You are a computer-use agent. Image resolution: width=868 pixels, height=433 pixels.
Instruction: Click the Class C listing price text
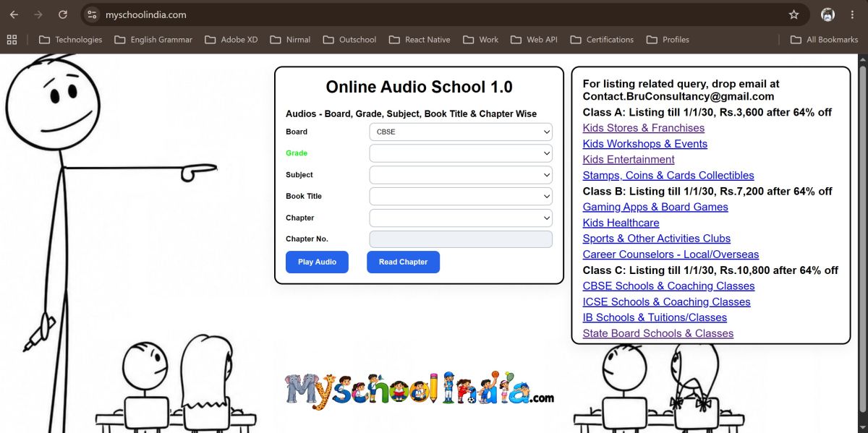[x=710, y=270]
